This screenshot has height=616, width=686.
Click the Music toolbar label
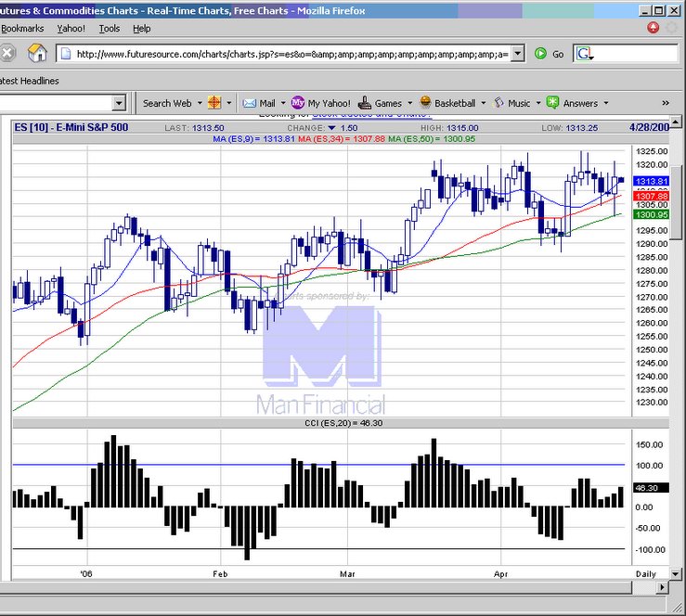pos(519,103)
